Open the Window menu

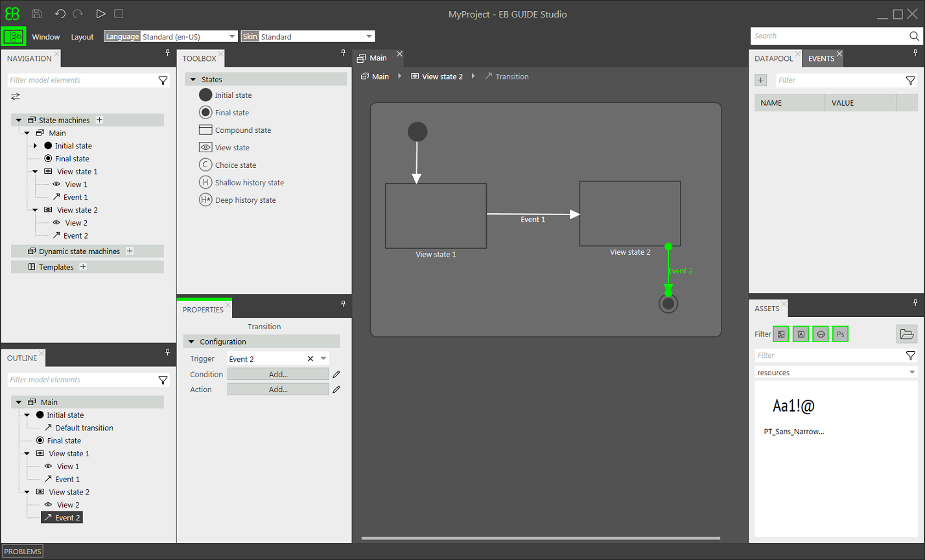point(46,37)
